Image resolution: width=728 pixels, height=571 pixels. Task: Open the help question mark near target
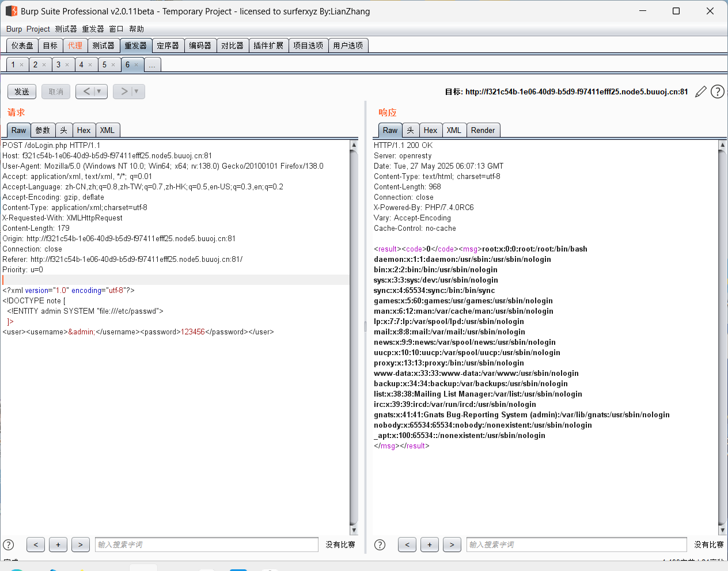pyautogui.click(x=717, y=92)
